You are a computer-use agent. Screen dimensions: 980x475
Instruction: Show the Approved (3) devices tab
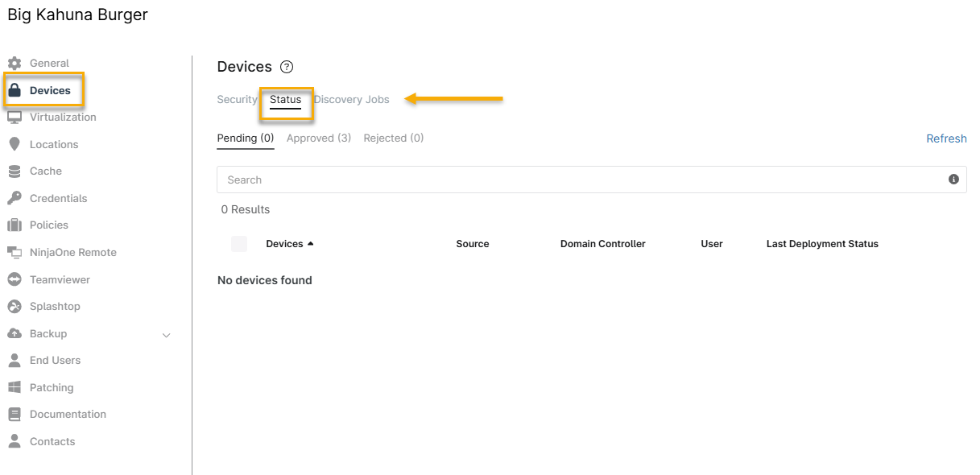319,138
